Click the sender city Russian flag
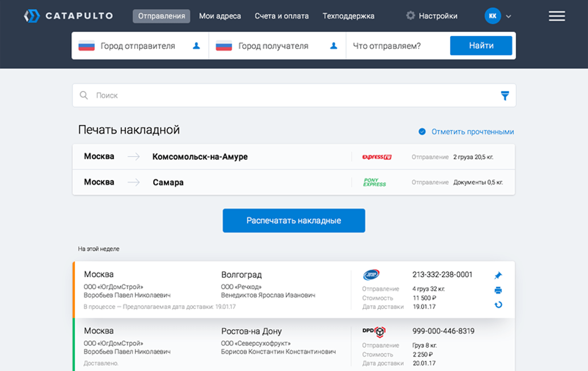Image resolution: width=588 pixels, height=371 pixels. (x=86, y=46)
